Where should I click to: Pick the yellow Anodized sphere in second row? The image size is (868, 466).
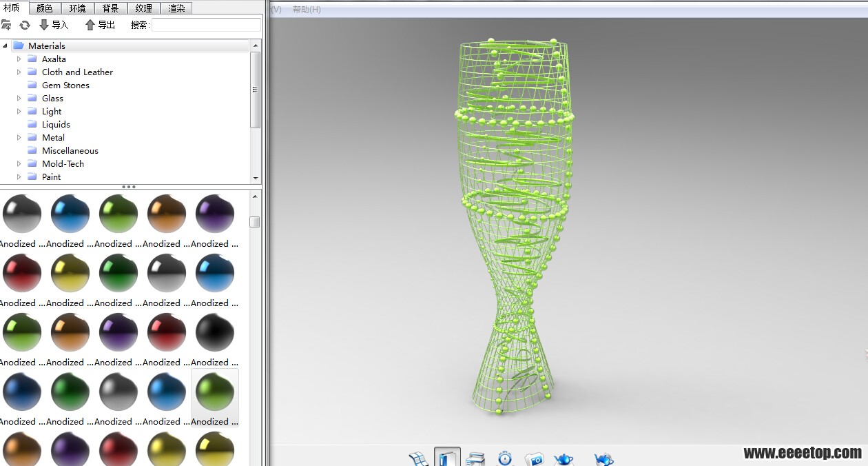(x=70, y=273)
